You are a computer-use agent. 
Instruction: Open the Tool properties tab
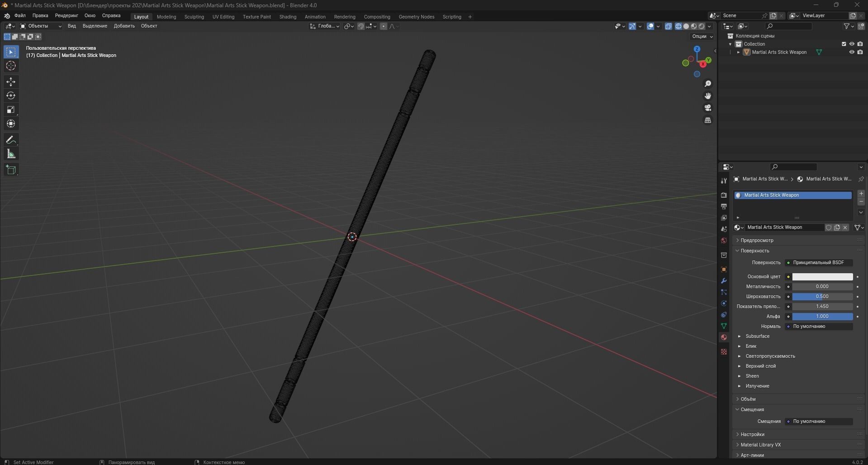tap(724, 180)
